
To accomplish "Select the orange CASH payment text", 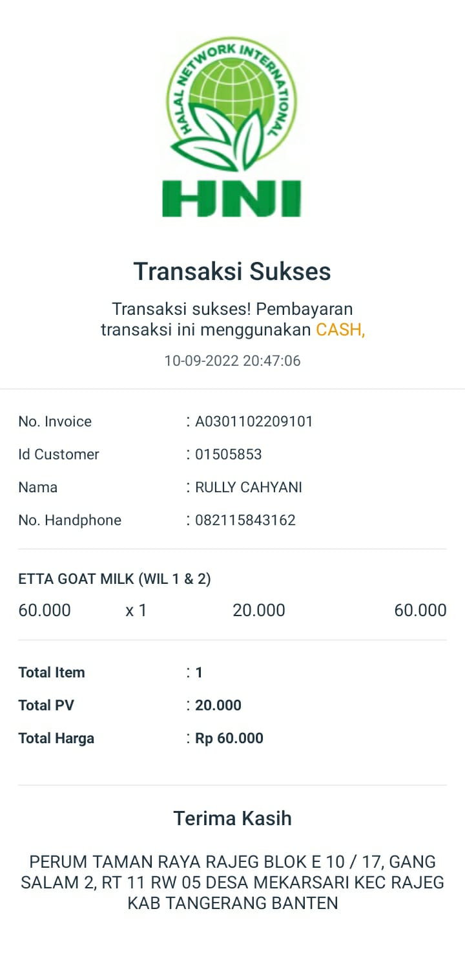I will [x=340, y=330].
